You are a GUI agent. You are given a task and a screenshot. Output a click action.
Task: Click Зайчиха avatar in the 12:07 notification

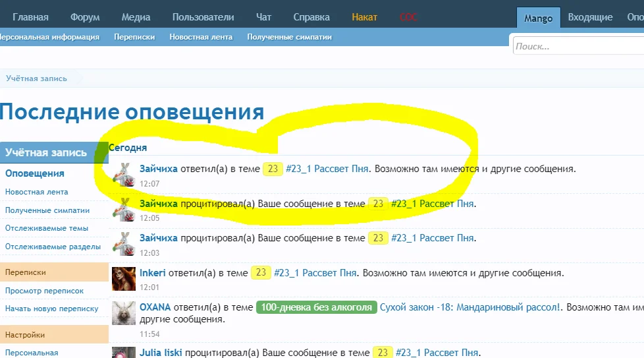coord(124,175)
